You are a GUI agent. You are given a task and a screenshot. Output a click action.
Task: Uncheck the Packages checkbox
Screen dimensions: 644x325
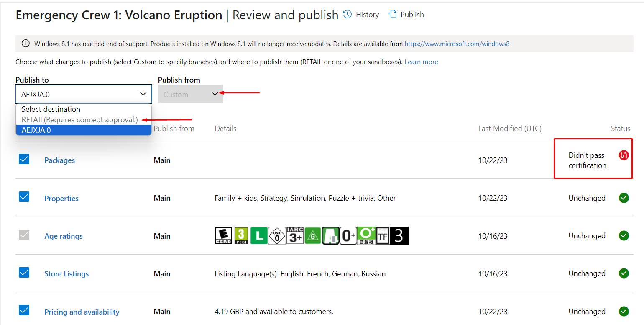tap(24, 159)
